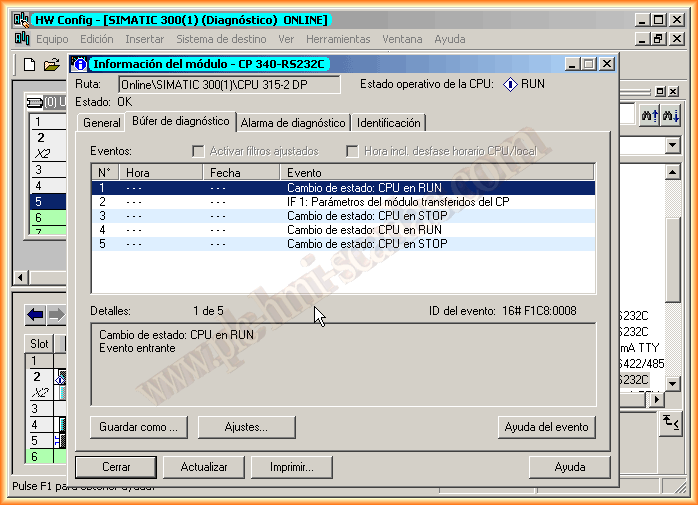Screen dimensions: 698x505
Task: Close the Información del módulo dialog
Action: 606,64
